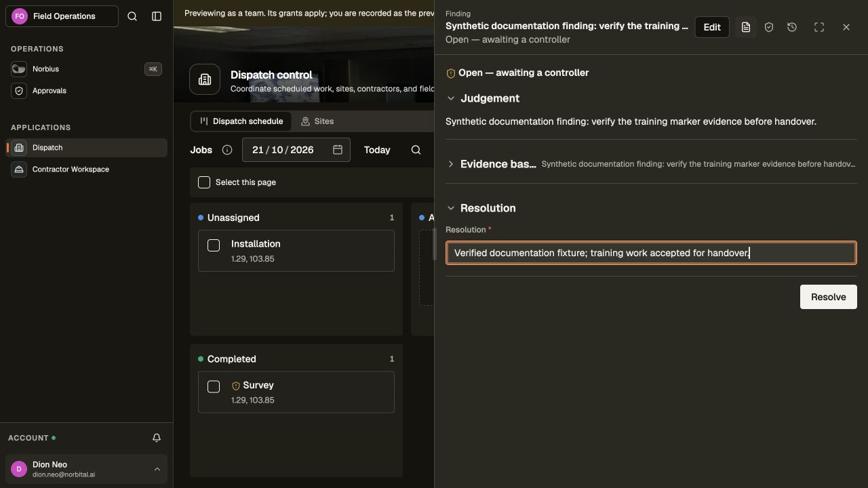Click the Edit button on the finding
Viewport: 868px width, 488px height.
pyautogui.click(x=712, y=27)
